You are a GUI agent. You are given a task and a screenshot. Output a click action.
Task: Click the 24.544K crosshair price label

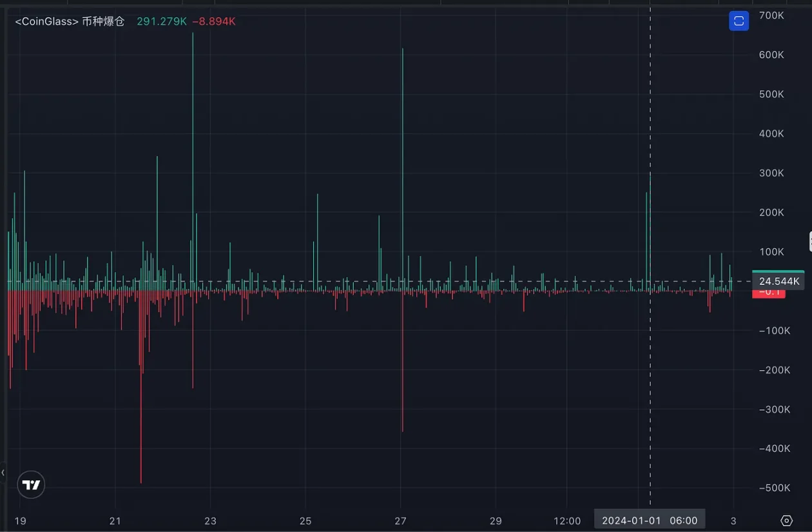click(778, 281)
